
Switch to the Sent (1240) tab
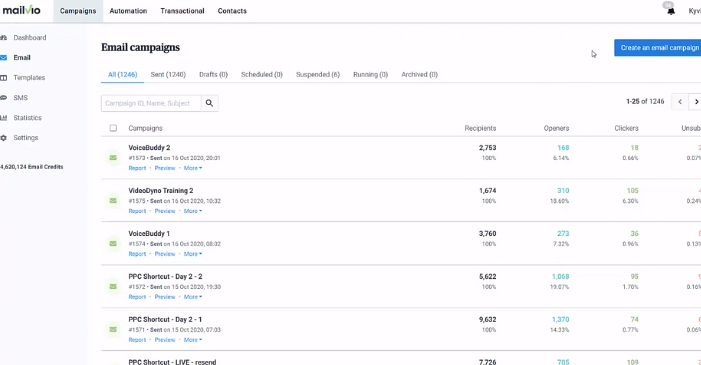click(x=168, y=75)
